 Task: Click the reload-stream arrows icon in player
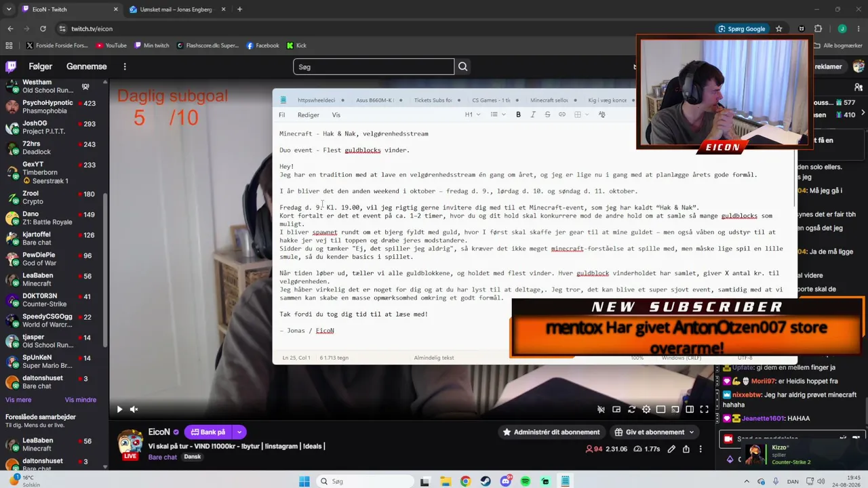[x=631, y=409]
